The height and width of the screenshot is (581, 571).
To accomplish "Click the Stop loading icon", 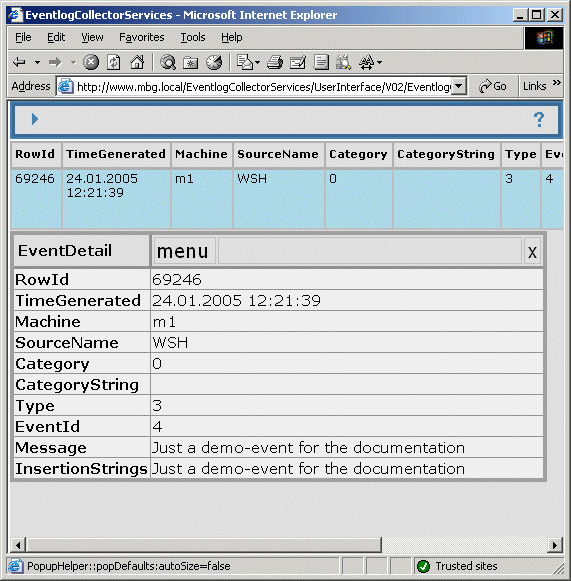I will tap(91, 62).
